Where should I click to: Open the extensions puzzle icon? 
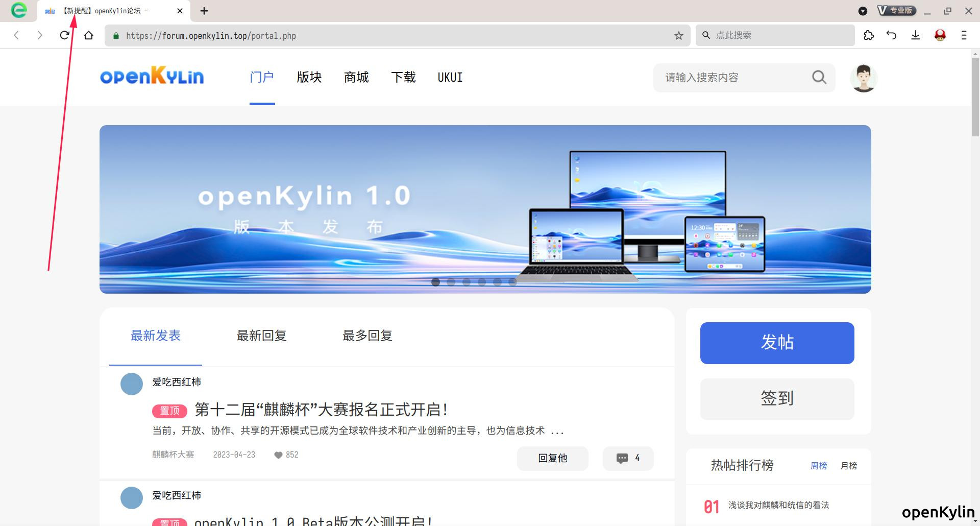click(869, 35)
